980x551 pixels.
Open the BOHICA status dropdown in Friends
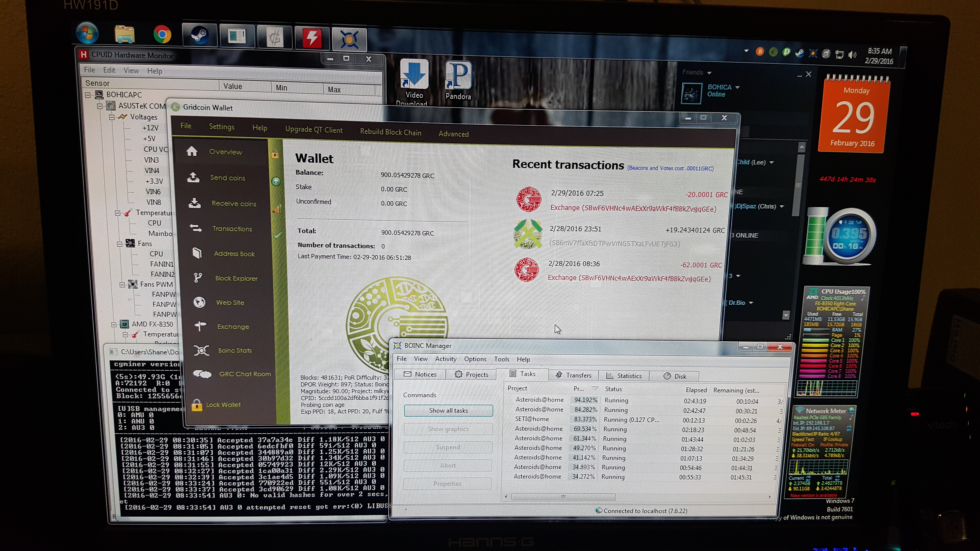[x=738, y=87]
